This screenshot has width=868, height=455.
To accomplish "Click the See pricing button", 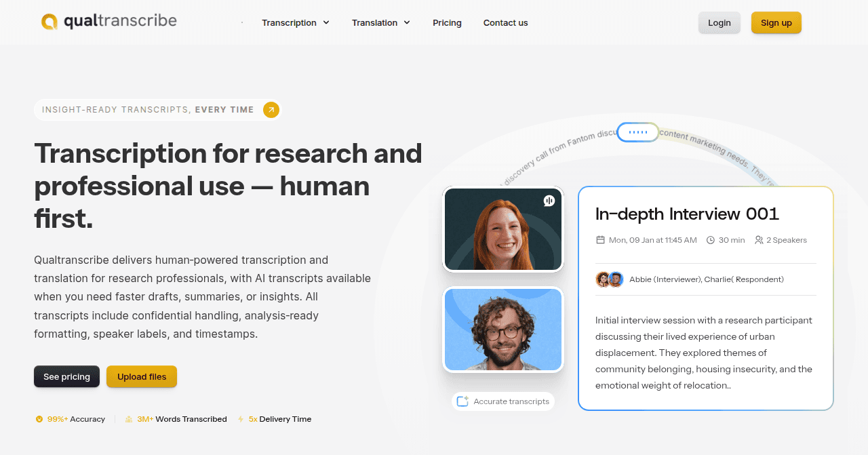I will pos(66,376).
